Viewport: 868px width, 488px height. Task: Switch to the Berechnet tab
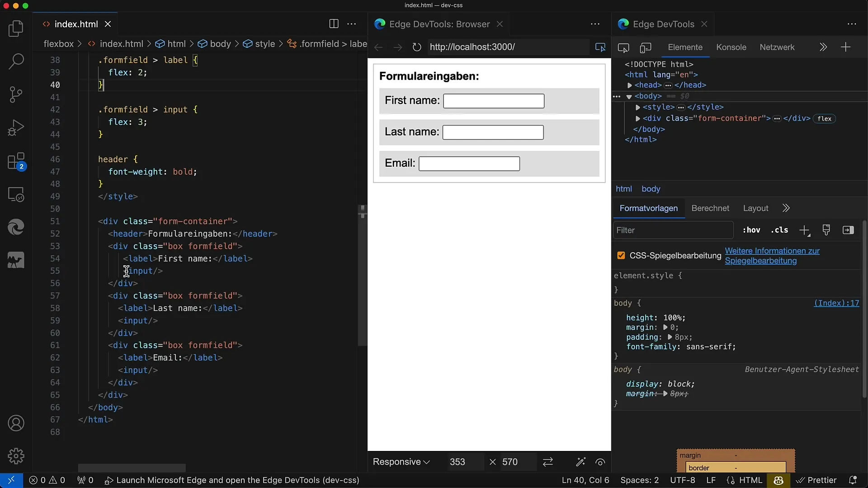pyautogui.click(x=710, y=208)
